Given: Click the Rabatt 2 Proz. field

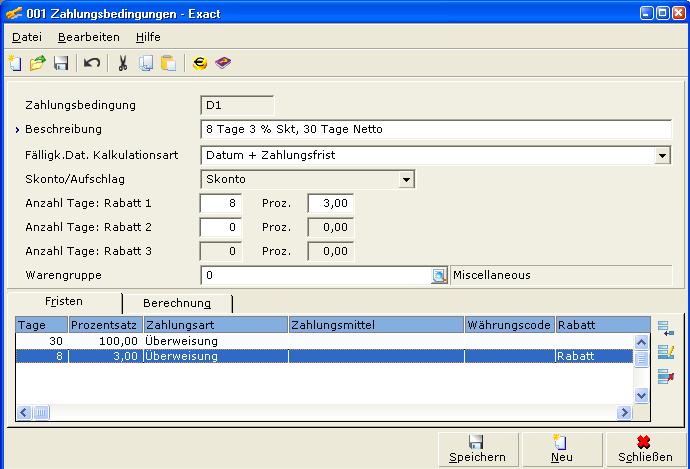Looking at the screenshot, I should point(330,228).
